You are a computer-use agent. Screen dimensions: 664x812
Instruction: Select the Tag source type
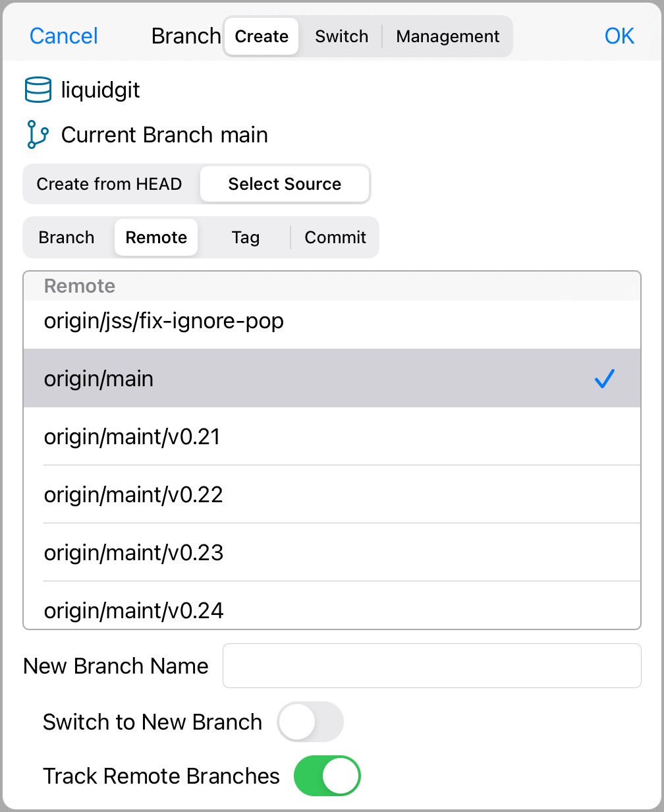245,237
